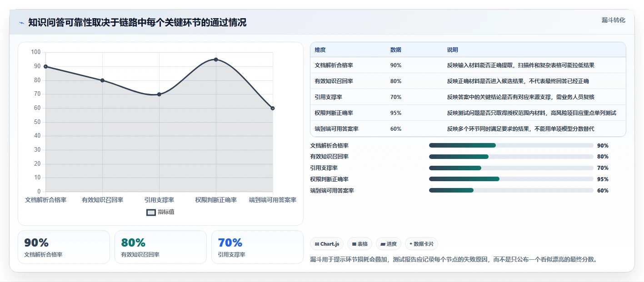Select the 表格 tag chip

(x=359, y=244)
